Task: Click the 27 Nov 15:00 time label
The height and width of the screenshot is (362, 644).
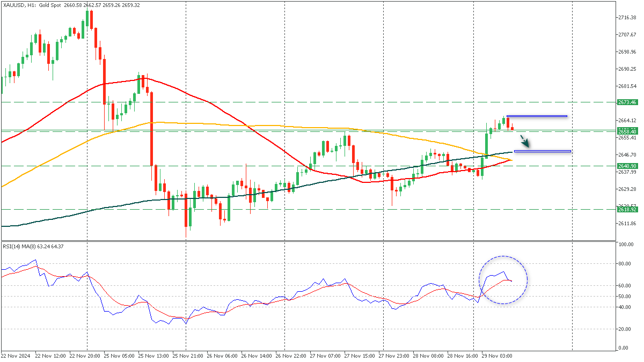Action: point(360,356)
